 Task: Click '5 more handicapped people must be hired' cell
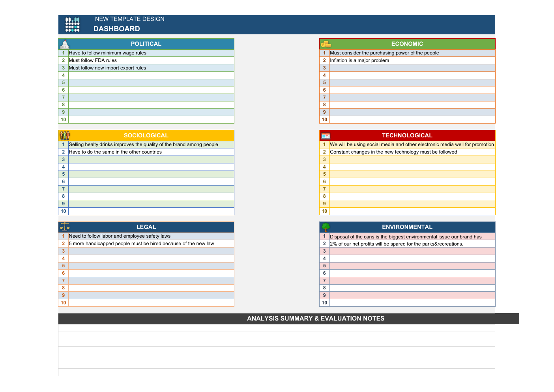tap(151, 244)
